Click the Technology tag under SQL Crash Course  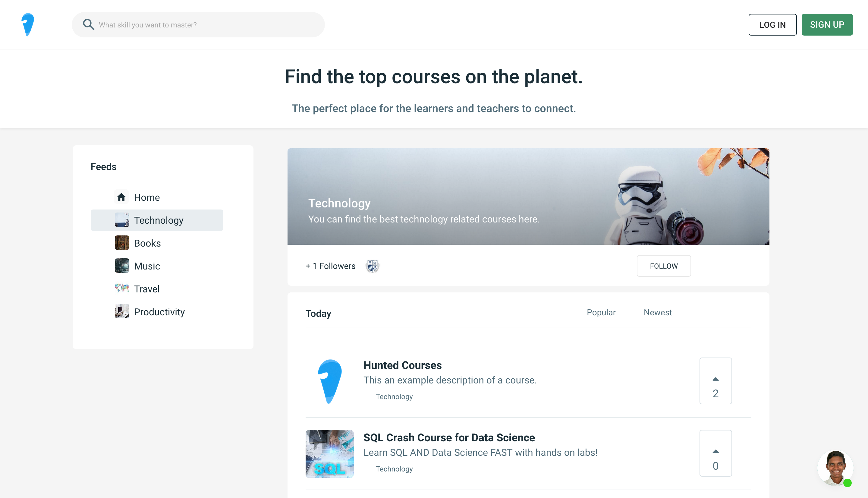point(394,469)
